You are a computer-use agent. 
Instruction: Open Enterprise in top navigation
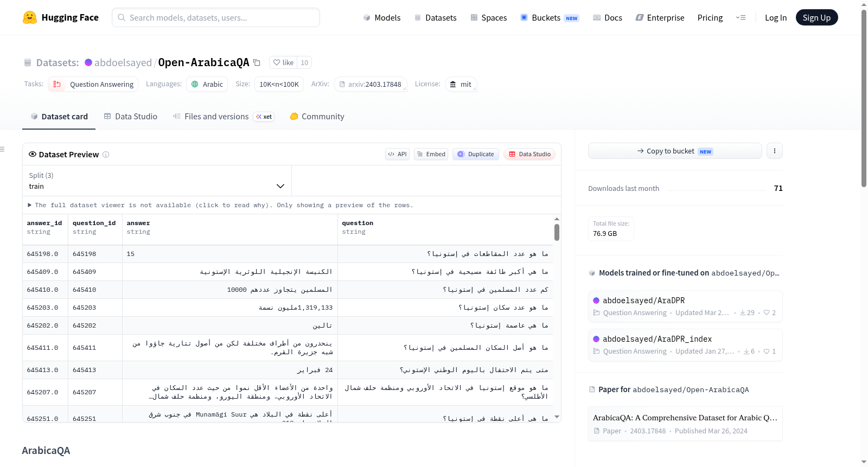click(660, 17)
